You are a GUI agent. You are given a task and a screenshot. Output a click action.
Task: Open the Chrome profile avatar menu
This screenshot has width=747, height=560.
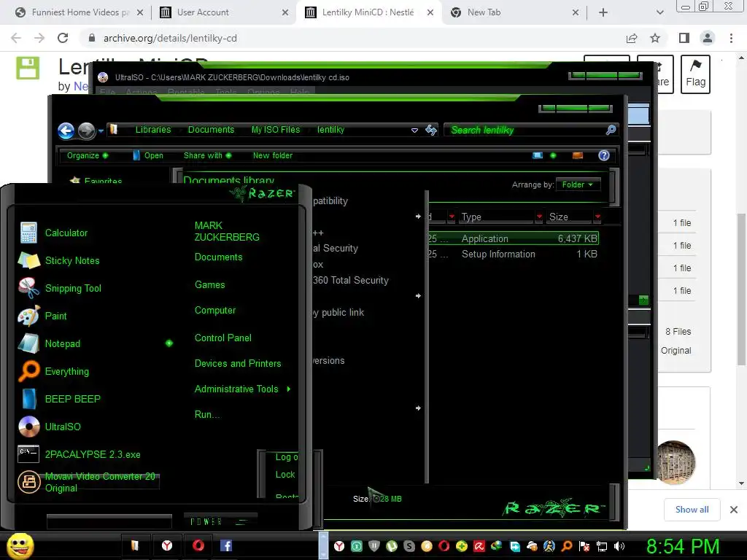[x=708, y=38]
